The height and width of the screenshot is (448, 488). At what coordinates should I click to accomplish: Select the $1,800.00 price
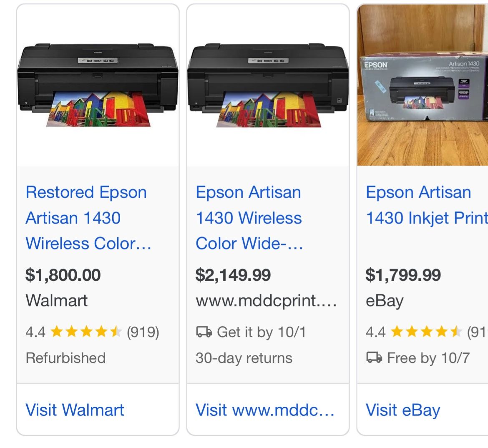[63, 275]
